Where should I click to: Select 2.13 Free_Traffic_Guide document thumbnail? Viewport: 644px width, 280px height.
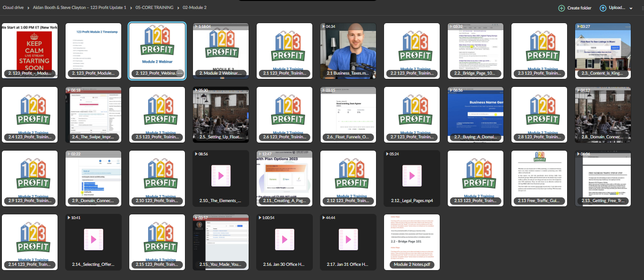[x=539, y=178]
